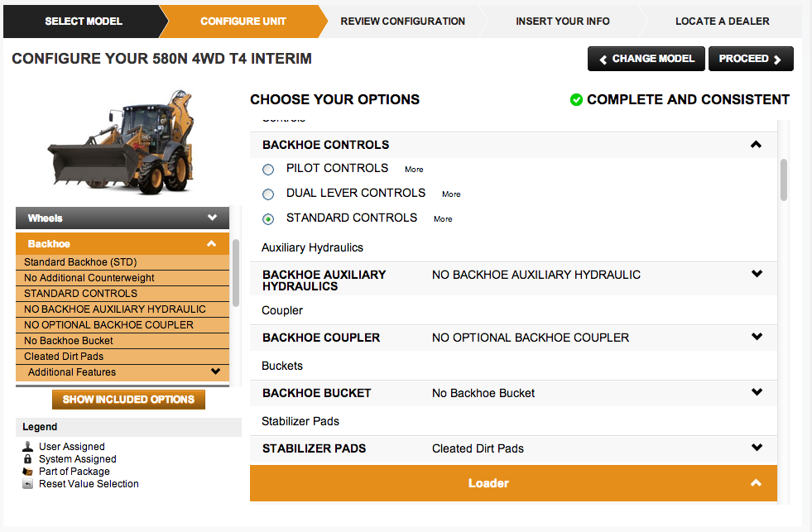Collapse the Backhoe Controls section
This screenshot has width=812, height=532.
coord(755,144)
